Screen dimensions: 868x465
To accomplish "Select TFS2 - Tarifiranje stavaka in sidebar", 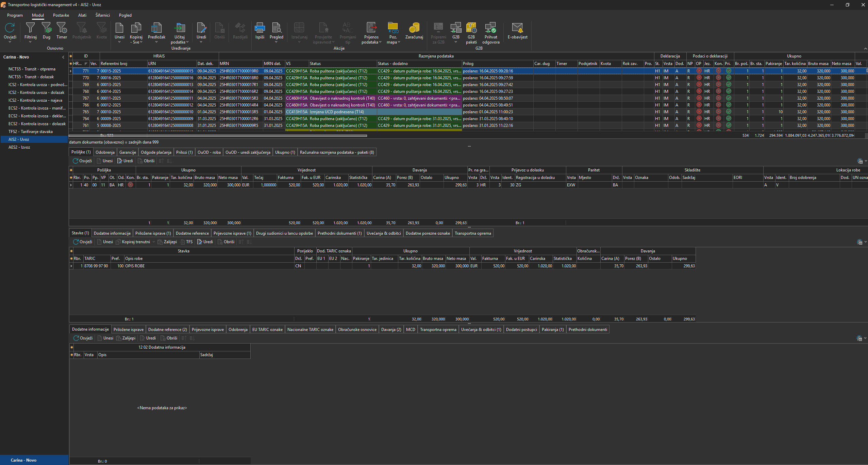I will click(x=31, y=132).
